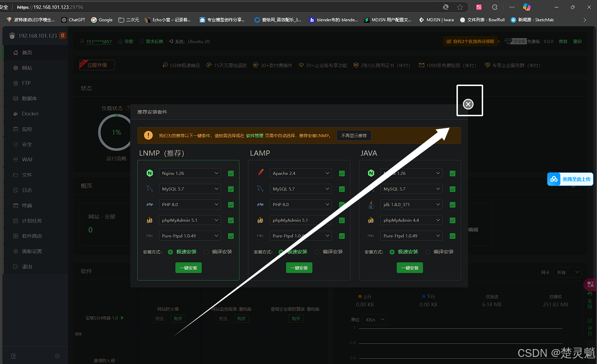Bookmark page with the star icon
The width and height of the screenshot is (597, 364).
pos(460,7)
